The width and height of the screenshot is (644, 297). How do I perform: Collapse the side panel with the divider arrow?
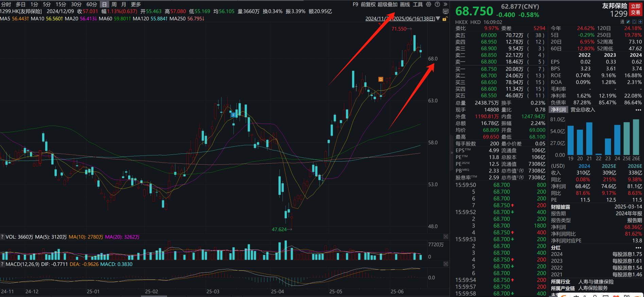[452, 153]
